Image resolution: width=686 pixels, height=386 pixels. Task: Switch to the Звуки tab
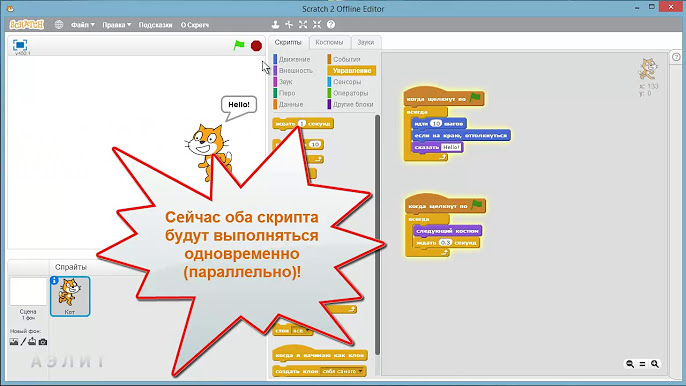pos(365,42)
